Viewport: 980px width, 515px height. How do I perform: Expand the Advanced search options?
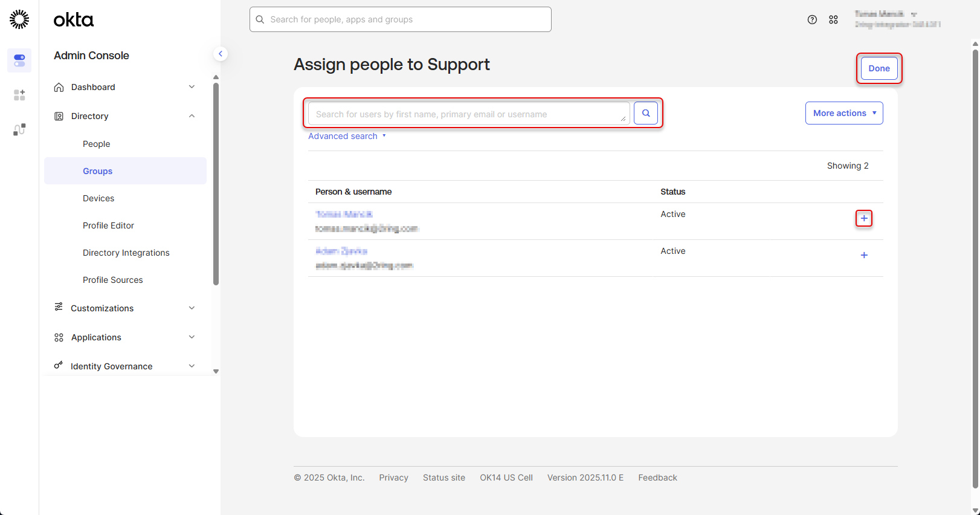pos(347,136)
